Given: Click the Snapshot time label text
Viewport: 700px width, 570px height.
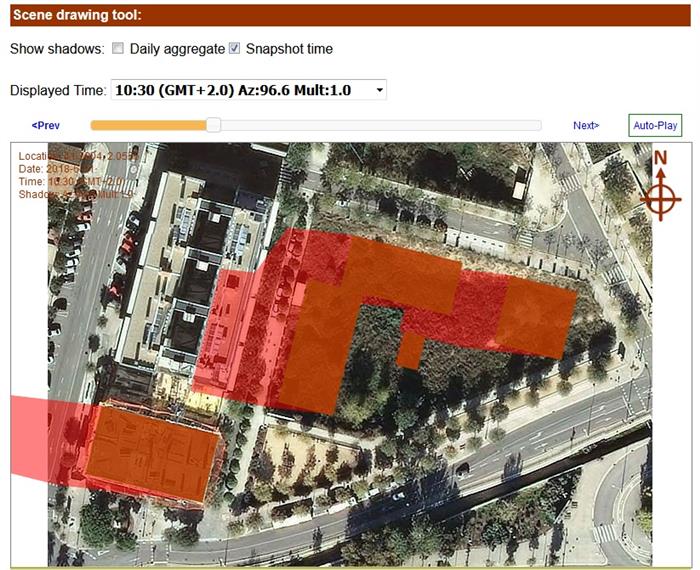Looking at the screenshot, I should point(289,49).
